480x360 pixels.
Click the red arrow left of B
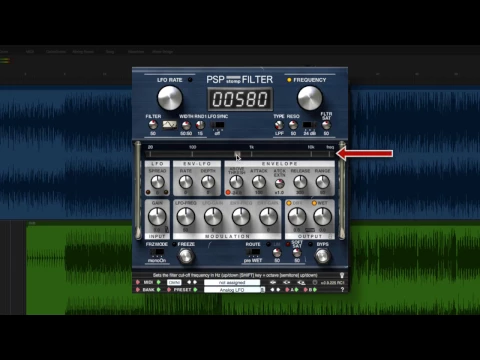point(305,290)
